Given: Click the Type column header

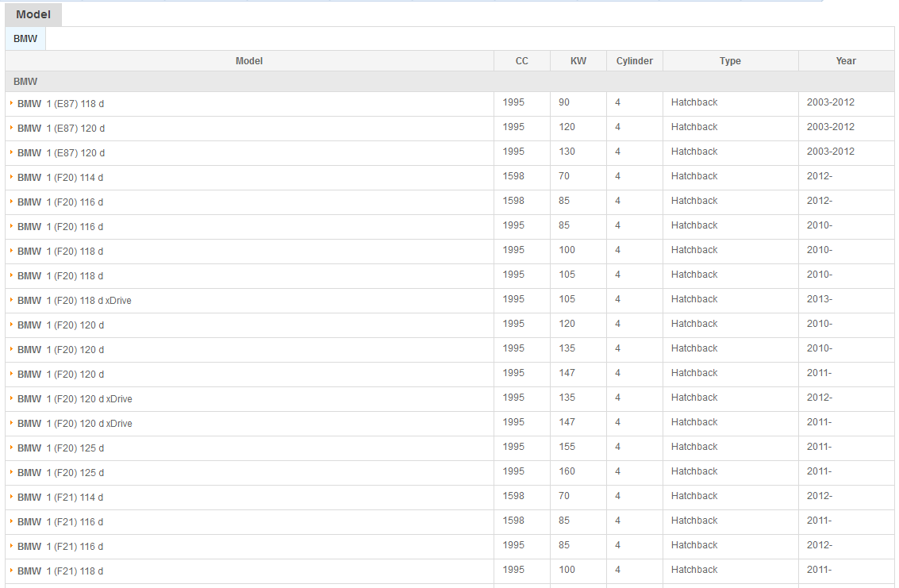Looking at the screenshot, I should click(x=730, y=61).
